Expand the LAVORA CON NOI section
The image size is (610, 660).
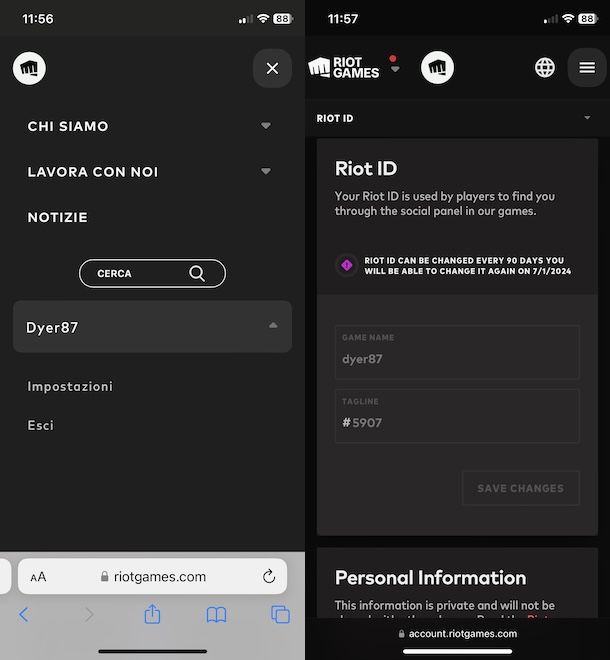266,171
